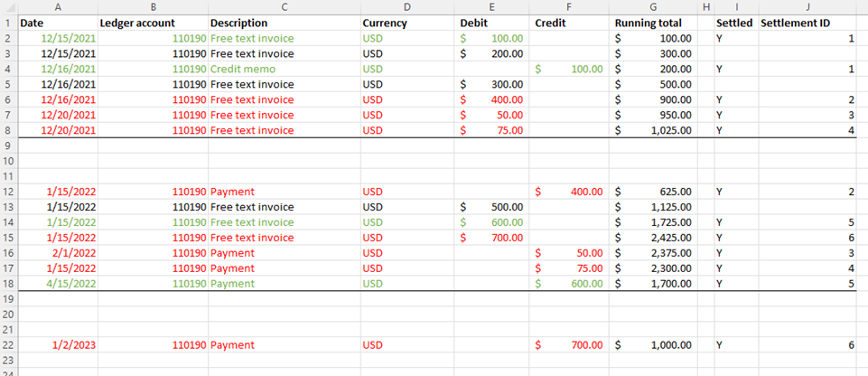The image size is (868, 376).
Task: Select USD currency cell in row 3
Action: tap(407, 53)
